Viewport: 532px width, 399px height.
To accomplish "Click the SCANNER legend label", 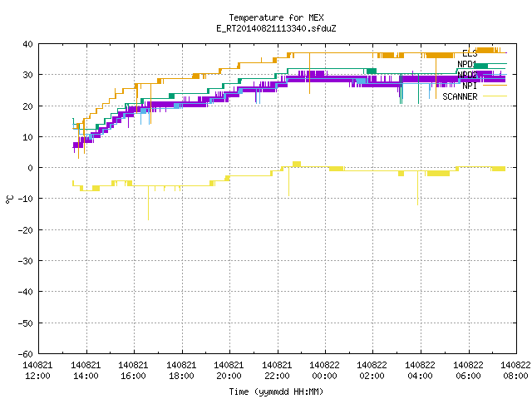I will pyautogui.click(x=460, y=96).
